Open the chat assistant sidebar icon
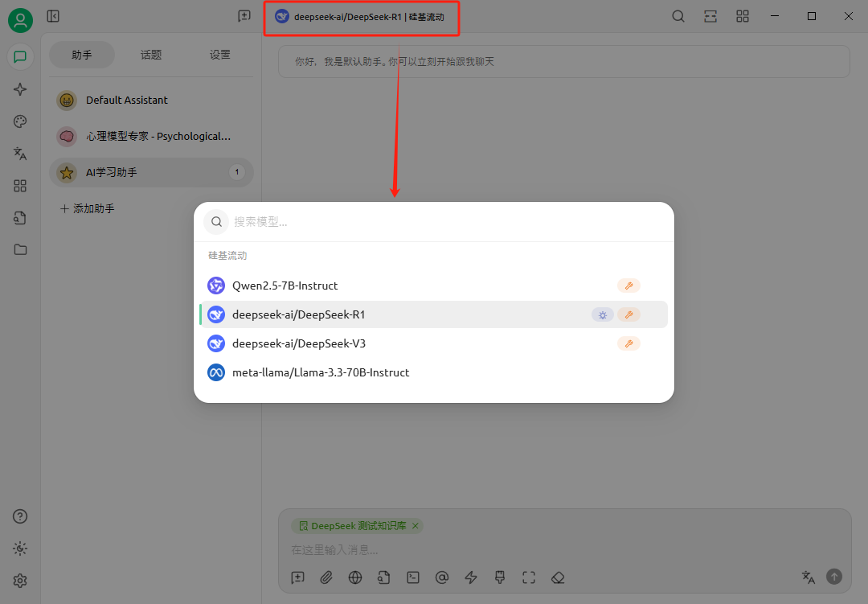This screenshot has width=868, height=604. tap(20, 57)
